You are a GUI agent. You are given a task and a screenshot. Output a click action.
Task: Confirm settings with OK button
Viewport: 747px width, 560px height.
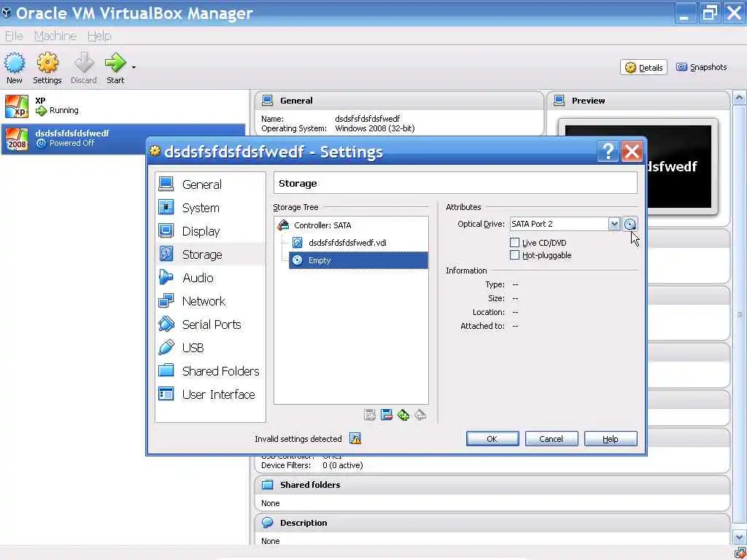coord(492,438)
